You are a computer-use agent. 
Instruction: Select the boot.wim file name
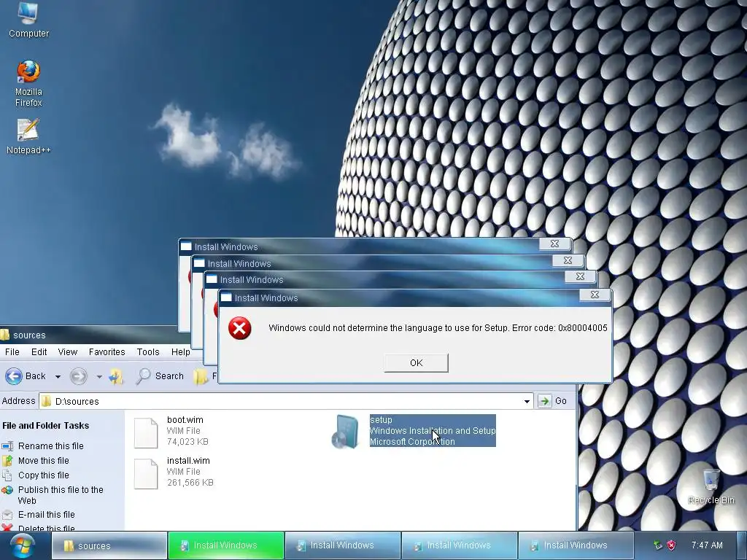pyautogui.click(x=185, y=420)
